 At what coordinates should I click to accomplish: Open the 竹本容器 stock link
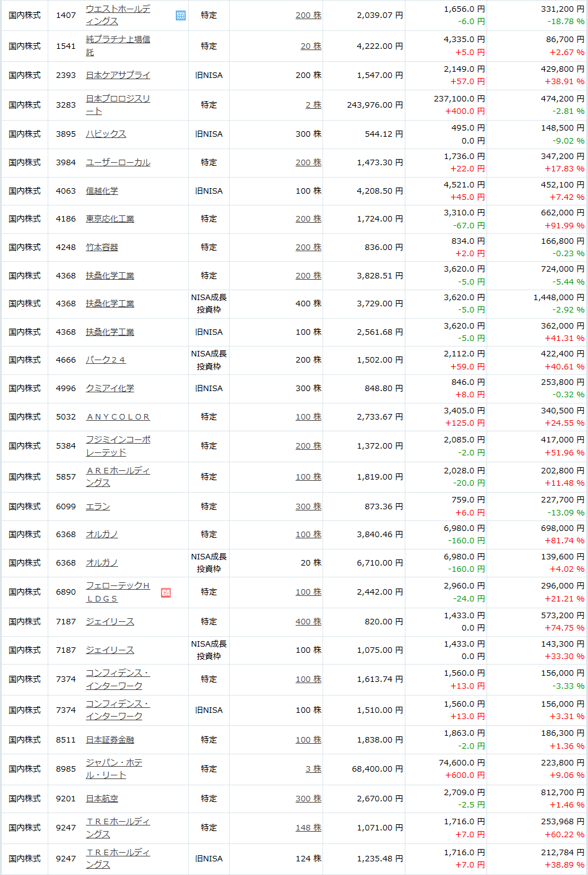tap(102, 247)
